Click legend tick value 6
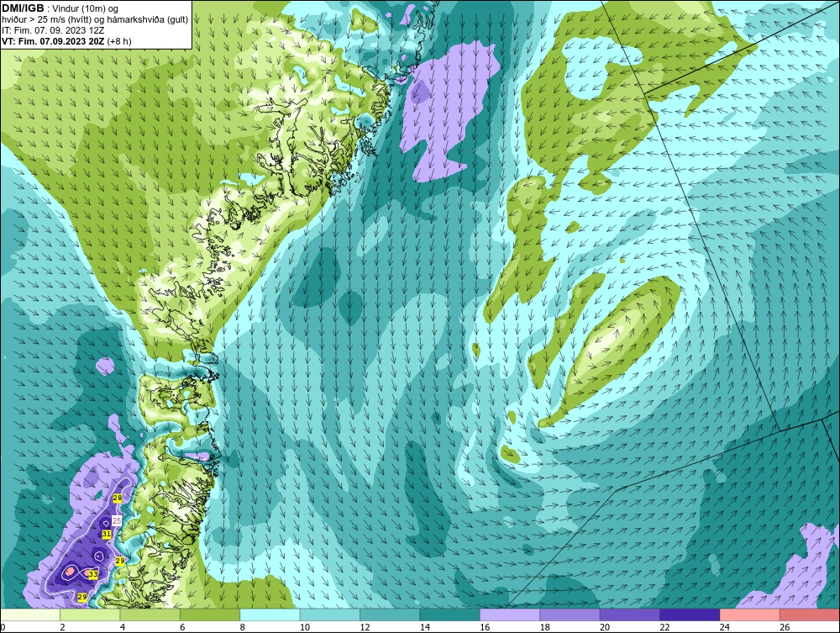 182,627
